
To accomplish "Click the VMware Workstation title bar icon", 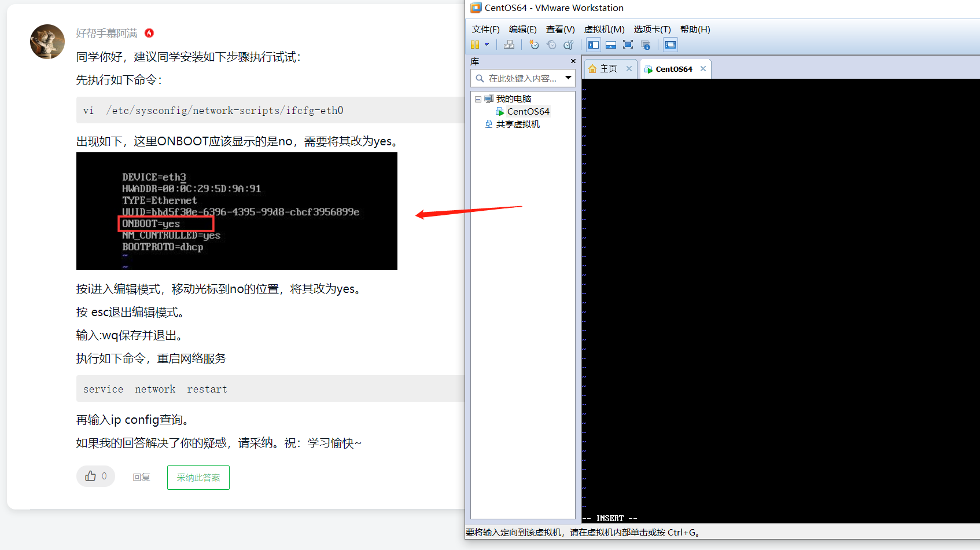I will click(476, 8).
